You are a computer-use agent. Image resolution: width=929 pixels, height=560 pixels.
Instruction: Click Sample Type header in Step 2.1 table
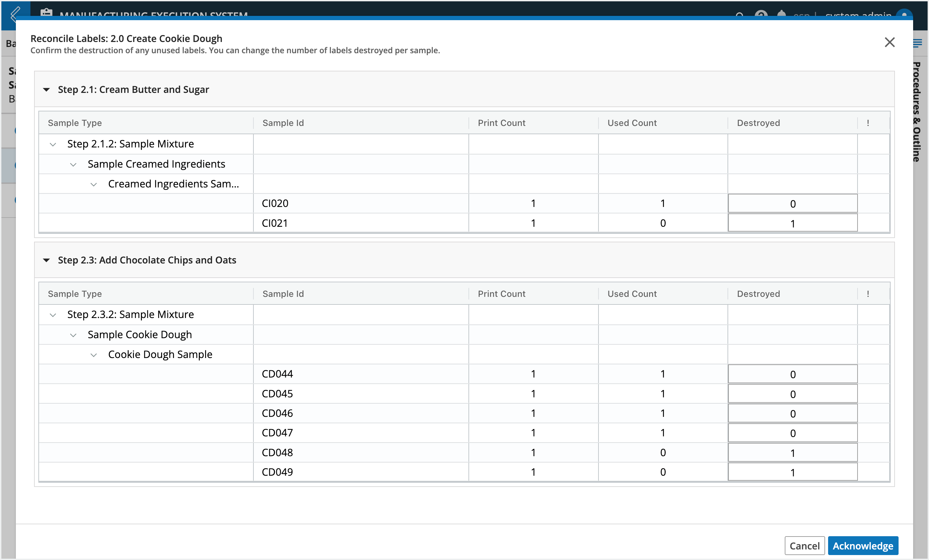pyautogui.click(x=75, y=123)
